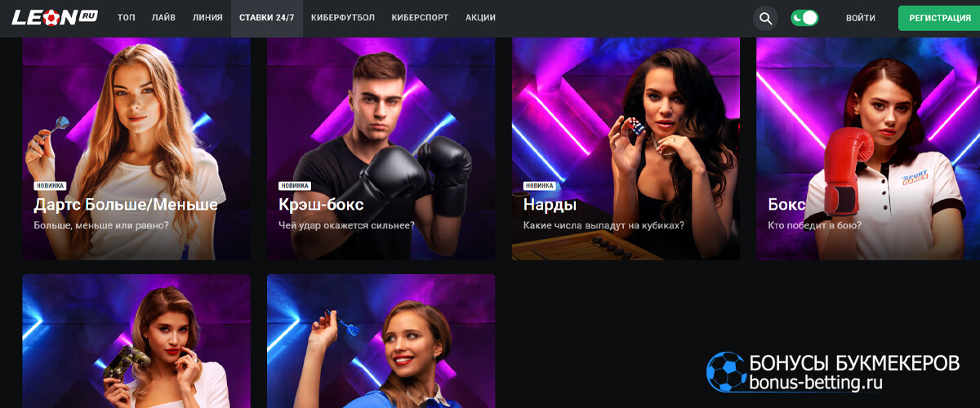Image resolution: width=980 pixels, height=408 pixels.
Task: Select the СТАВКИ 24/7 tab
Action: click(x=267, y=18)
